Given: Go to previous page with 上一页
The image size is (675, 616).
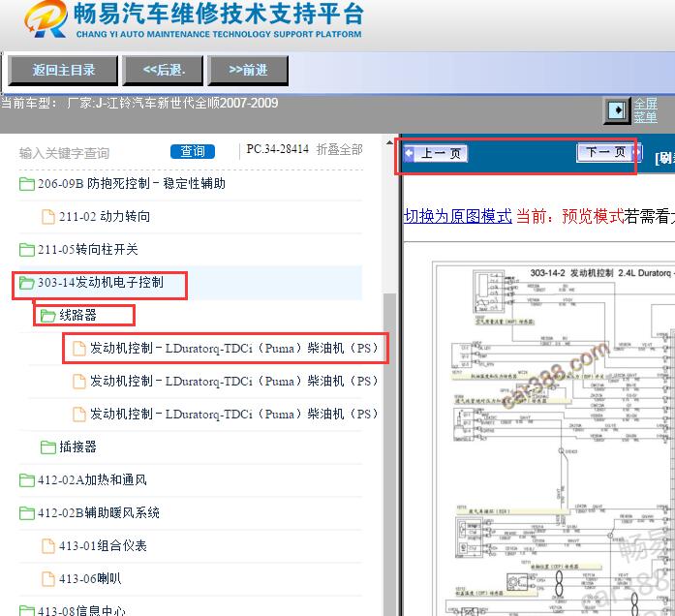Looking at the screenshot, I should [x=436, y=153].
